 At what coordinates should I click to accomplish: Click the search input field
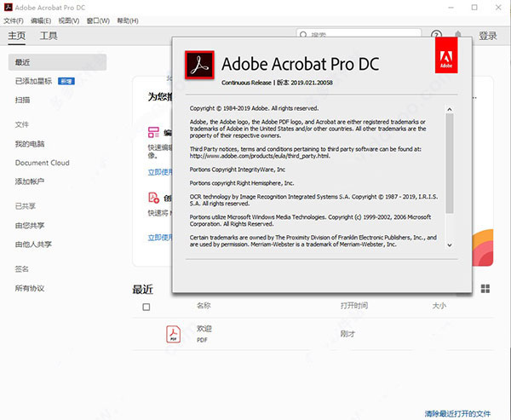(x=359, y=34)
